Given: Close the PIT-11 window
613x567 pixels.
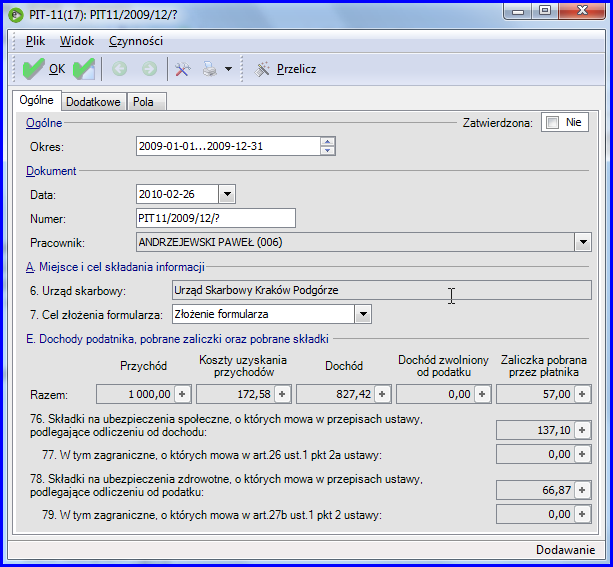Looking at the screenshot, I should click(x=582, y=11).
